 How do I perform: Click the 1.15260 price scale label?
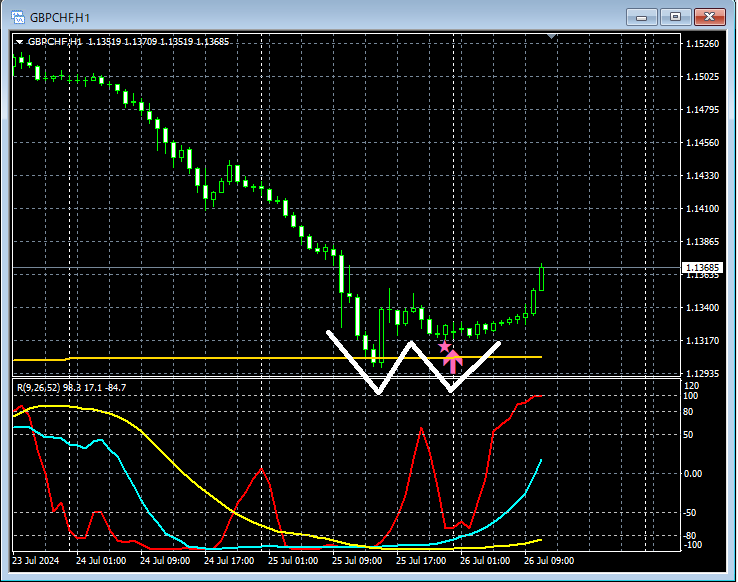(702, 44)
